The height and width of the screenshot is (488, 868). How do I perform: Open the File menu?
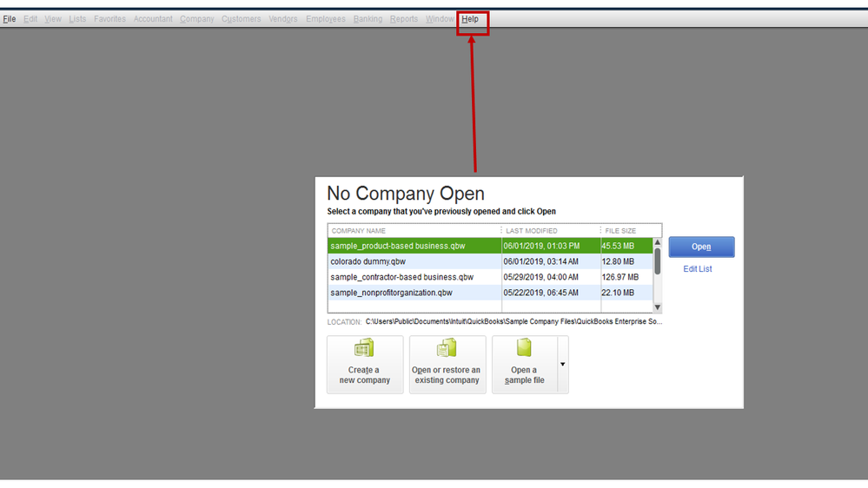point(10,19)
